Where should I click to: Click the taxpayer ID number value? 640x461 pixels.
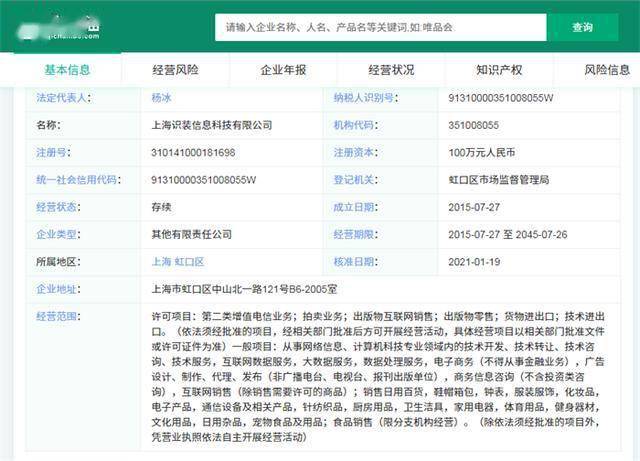pos(500,99)
